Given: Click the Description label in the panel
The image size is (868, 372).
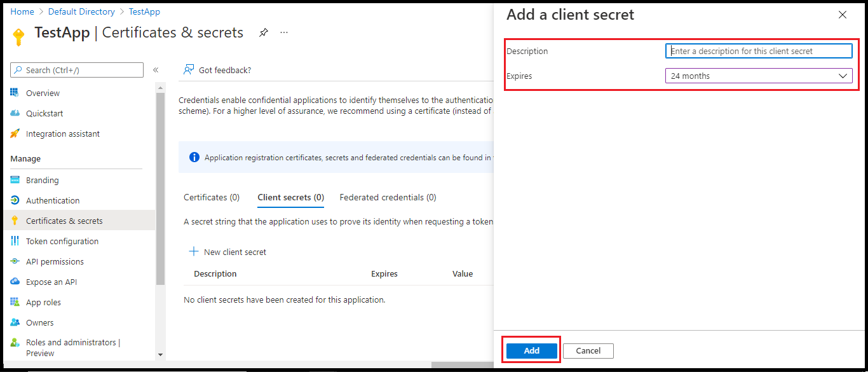Looking at the screenshot, I should pyautogui.click(x=527, y=51).
